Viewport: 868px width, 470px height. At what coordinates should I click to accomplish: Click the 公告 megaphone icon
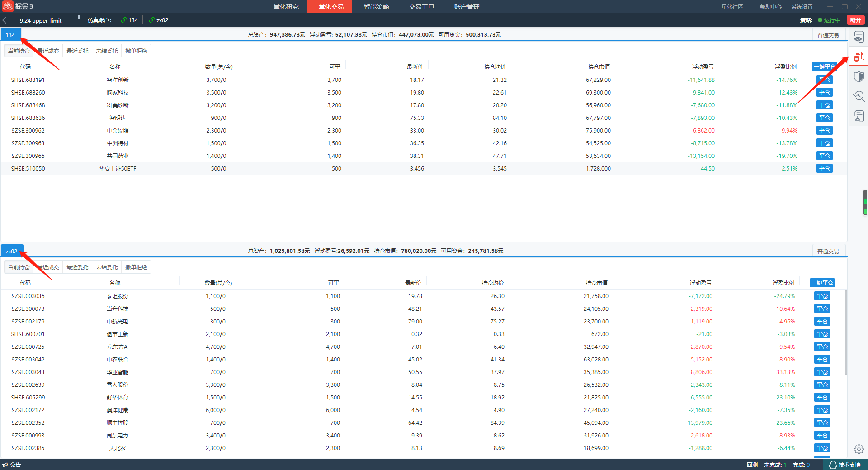click(x=5, y=465)
